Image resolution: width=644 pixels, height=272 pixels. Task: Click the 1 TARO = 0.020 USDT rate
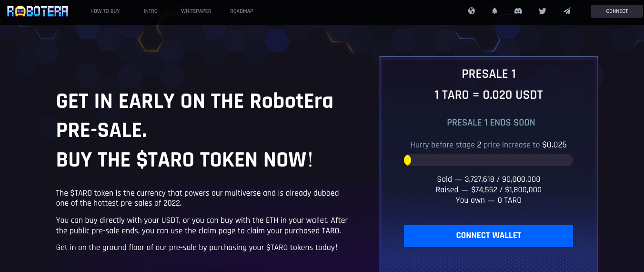pyautogui.click(x=489, y=94)
